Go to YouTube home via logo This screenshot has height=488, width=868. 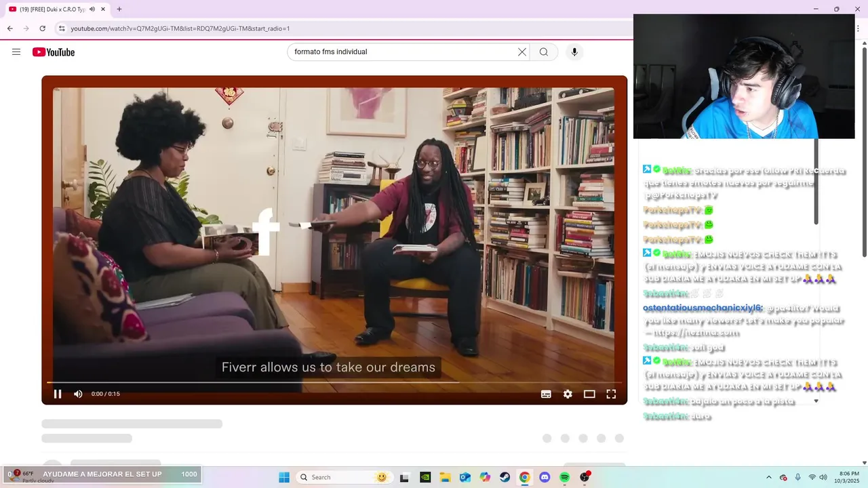point(54,52)
